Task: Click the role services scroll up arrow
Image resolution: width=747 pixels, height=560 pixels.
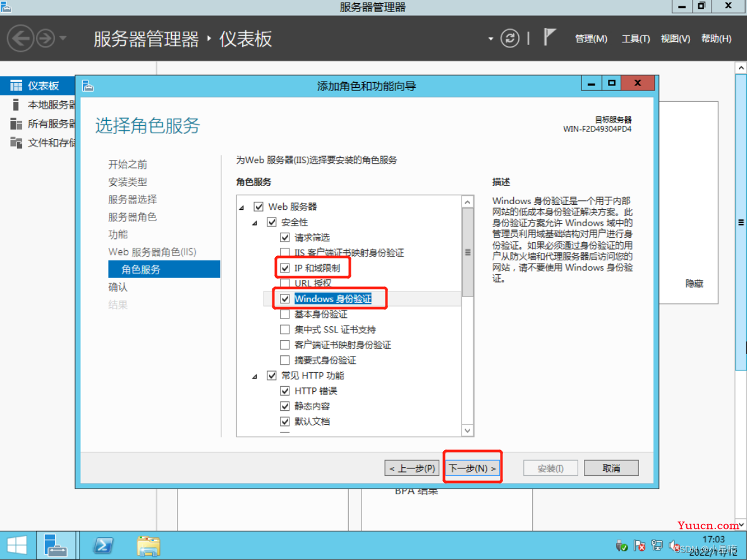Action: click(x=468, y=202)
